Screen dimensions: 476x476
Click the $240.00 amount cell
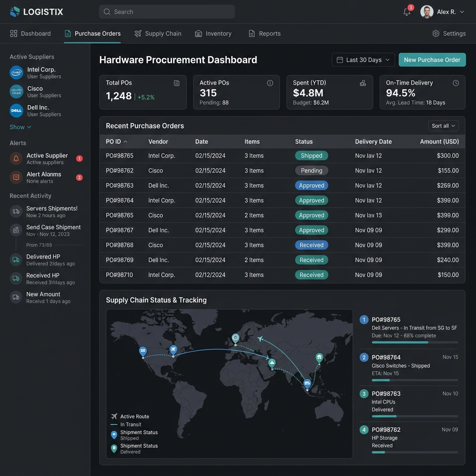click(x=448, y=260)
